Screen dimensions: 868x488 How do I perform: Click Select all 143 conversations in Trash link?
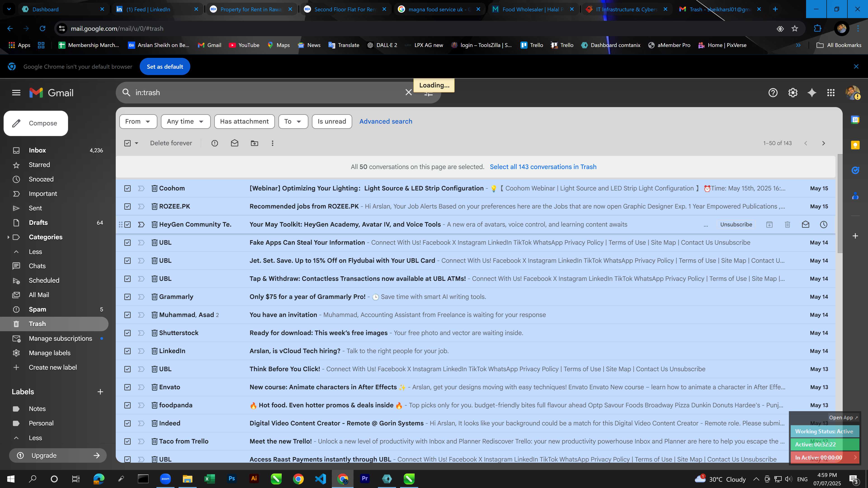coord(543,167)
